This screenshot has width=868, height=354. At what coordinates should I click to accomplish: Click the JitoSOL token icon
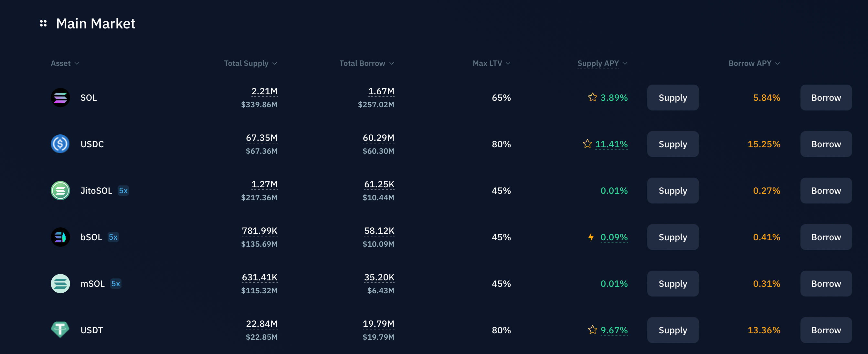[x=60, y=191]
